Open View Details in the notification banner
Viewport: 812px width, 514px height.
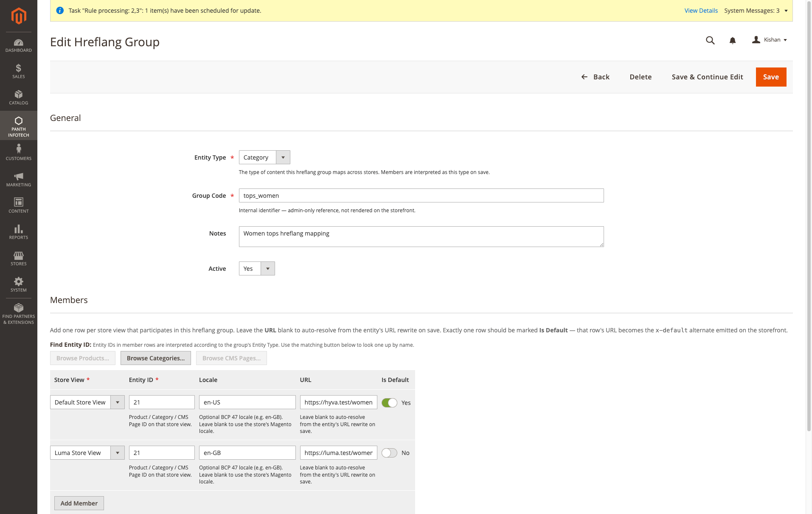700,10
